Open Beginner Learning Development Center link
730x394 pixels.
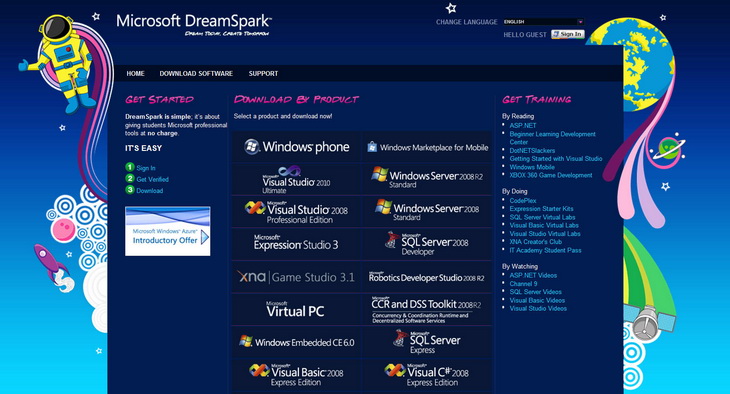point(552,138)
